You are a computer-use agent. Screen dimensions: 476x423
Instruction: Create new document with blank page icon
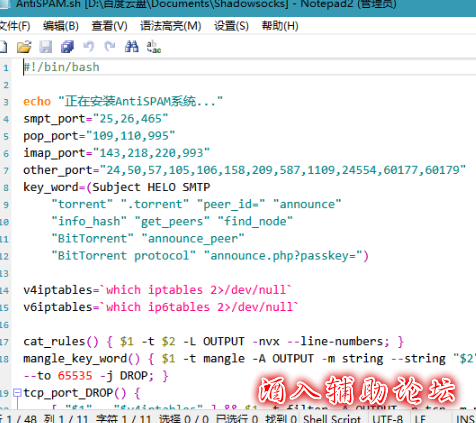3,47
